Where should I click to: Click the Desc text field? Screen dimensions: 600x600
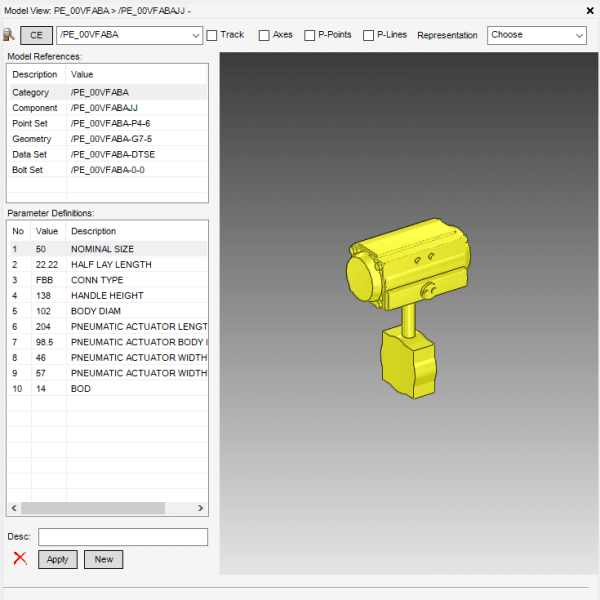pyautogui.click(x=122, y=537)
